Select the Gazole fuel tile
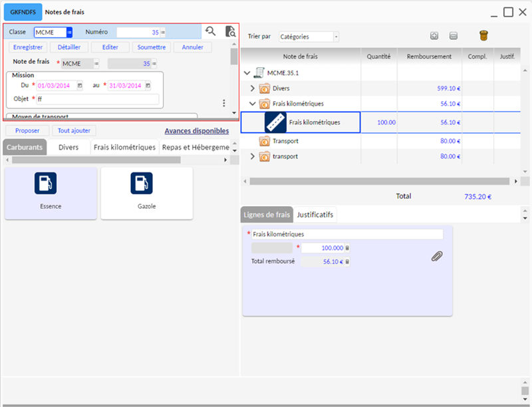This screenshot has width=532, height=407. click(146, 193)
